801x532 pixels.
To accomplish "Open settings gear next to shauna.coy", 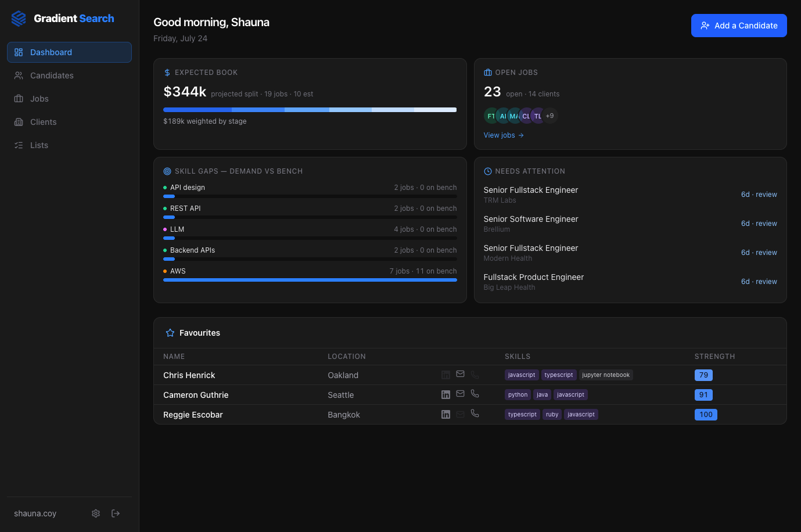I will click(x=96, y=513).
